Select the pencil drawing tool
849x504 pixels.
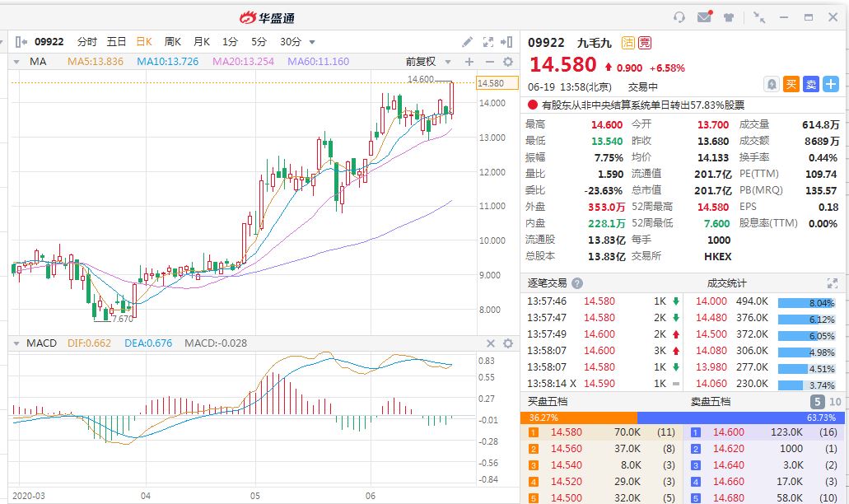pyautogui.click(x=468, y=42)
